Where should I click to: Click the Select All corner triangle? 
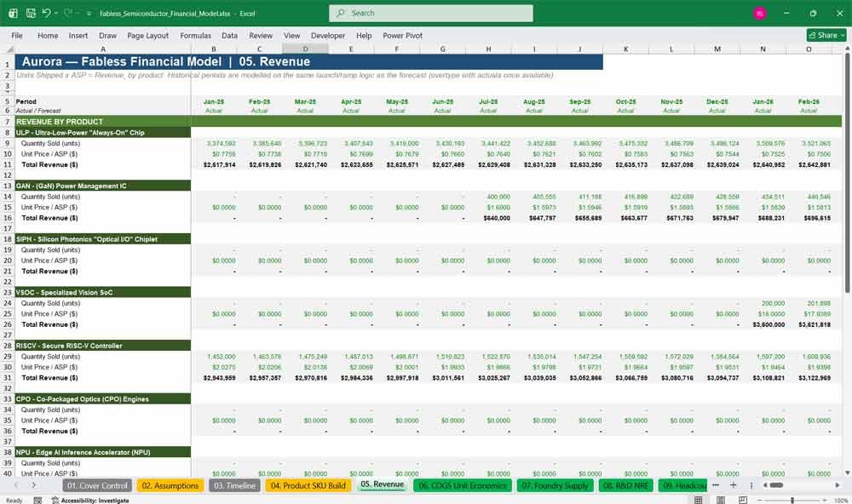pyautogui.click(x=9, y=49)
